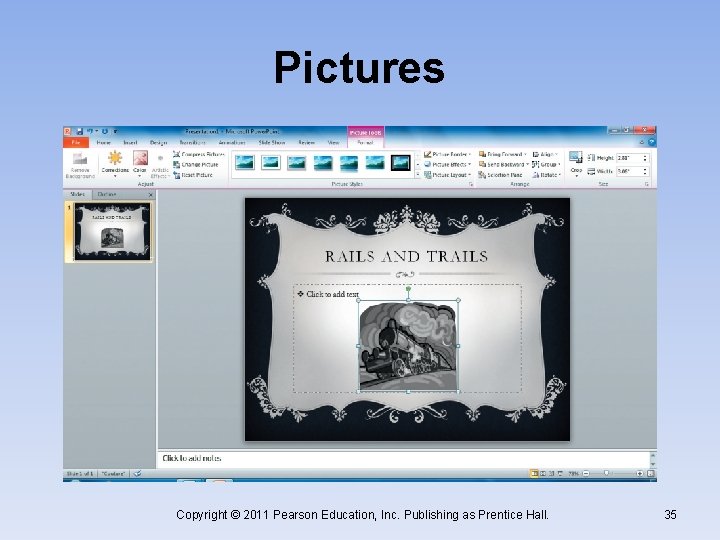Screen dimensions: 720x540
Task: Open the Corrections menu
Action: (x=115, y=164)
